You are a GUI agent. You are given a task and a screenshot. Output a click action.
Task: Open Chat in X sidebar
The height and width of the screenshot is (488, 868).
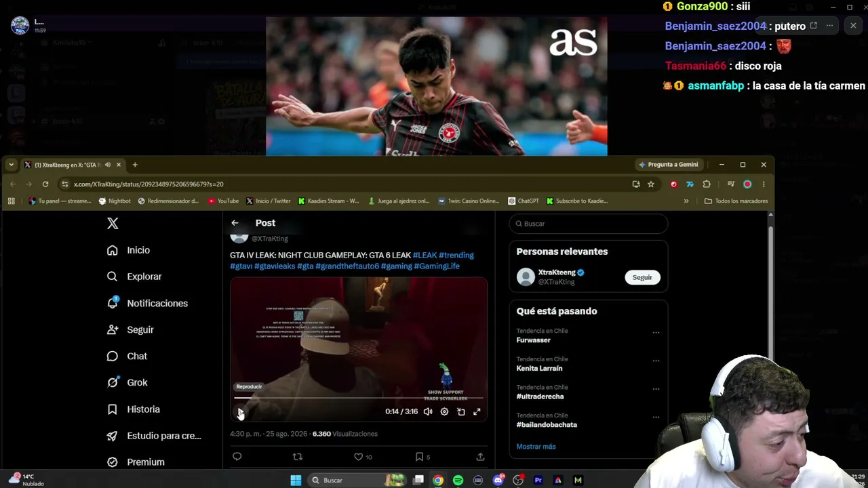coord(127,356)
